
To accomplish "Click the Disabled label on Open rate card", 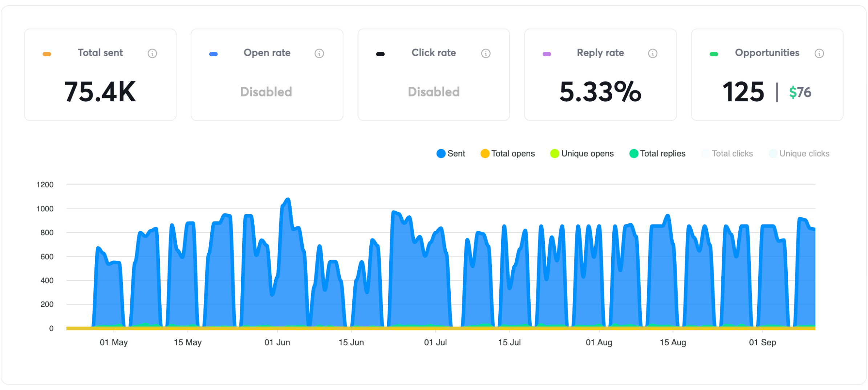I will (x=266, y=92).
